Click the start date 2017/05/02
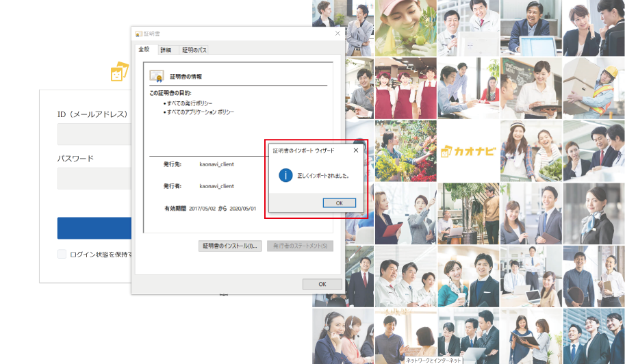The height and width of the screenshot is (364, 625). click(202, 208)
